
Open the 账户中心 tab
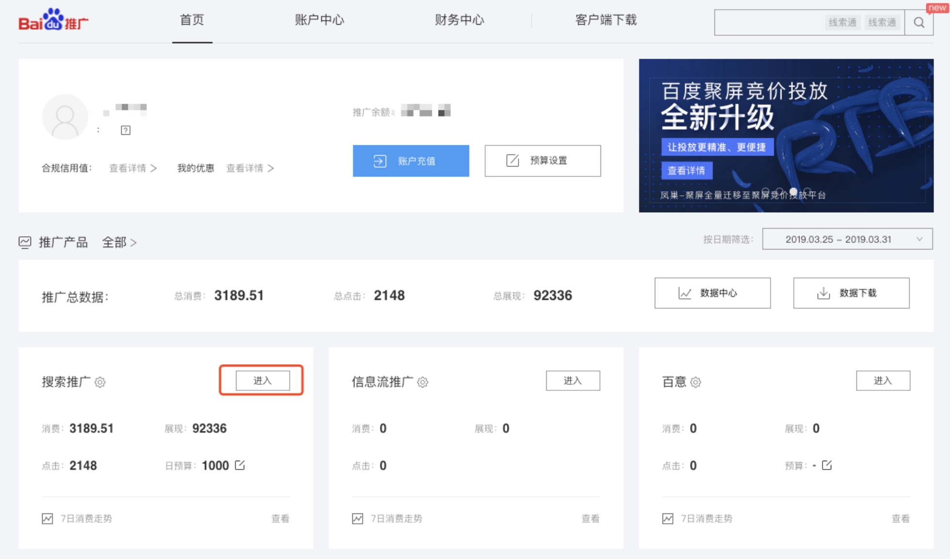click(x=319, y=20)
